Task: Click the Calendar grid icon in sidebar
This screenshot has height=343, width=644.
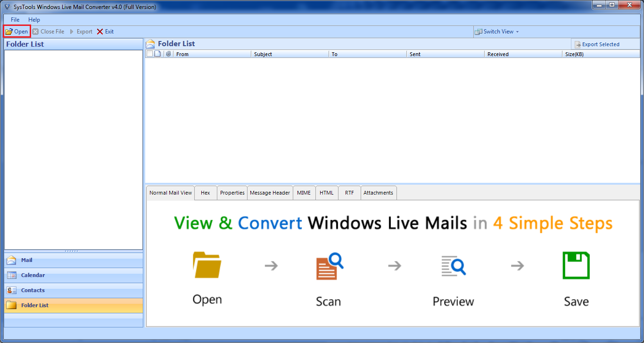Action: (11, 275)
